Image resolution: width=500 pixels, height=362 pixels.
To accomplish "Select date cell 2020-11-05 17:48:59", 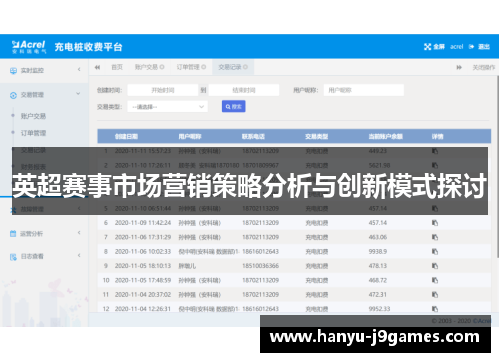I will click(x=143, y=280).
